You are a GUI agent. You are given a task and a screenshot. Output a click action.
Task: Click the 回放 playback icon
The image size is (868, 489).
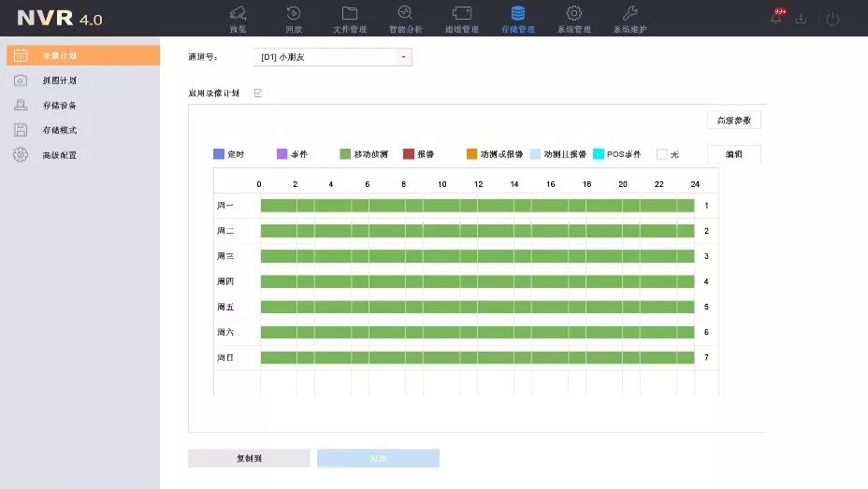coord(294,14)
